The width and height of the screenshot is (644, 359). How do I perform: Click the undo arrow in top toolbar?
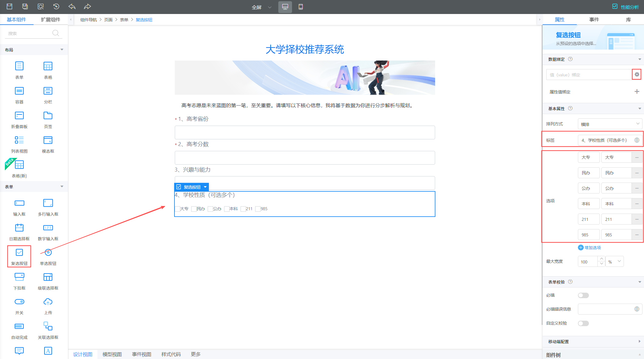pos(72,7)
